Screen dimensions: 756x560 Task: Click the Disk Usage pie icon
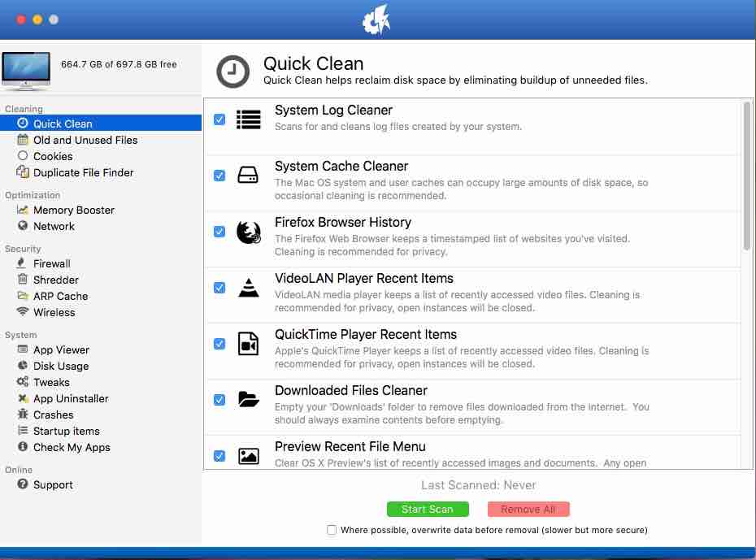pos(23,365)
